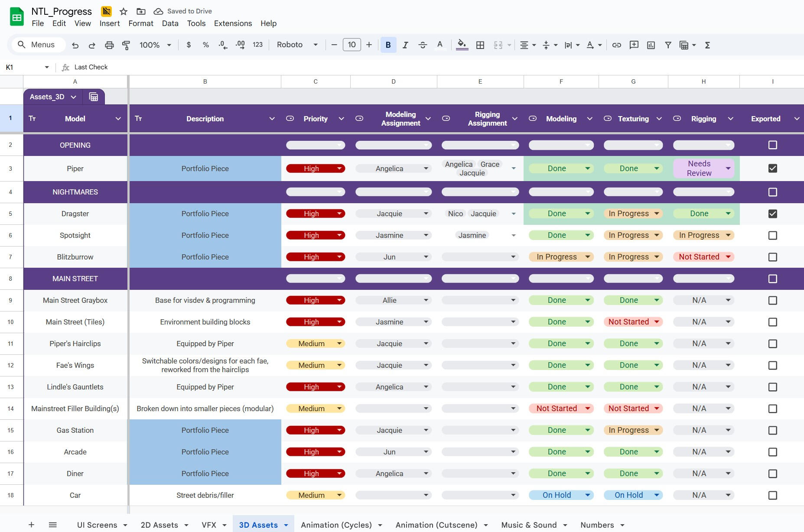
Task: Click the undo arrow icon
Action: (x=75, y=45)
